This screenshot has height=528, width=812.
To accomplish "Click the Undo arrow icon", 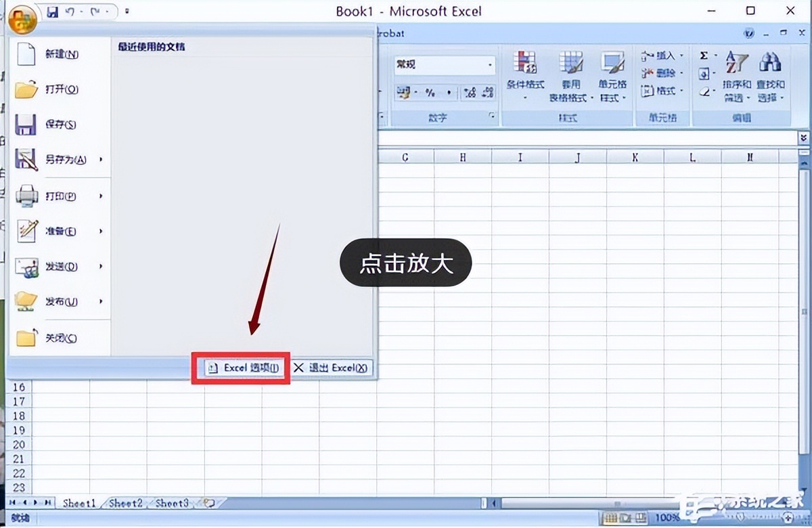I will (70, 12).
